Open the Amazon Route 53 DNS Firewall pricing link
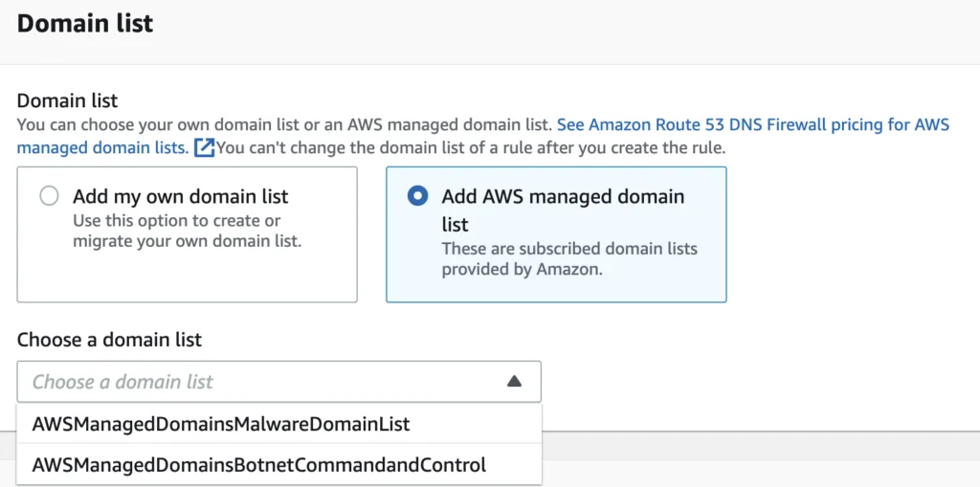The width and height of the screenshot is (980, 487). point(753,124)
